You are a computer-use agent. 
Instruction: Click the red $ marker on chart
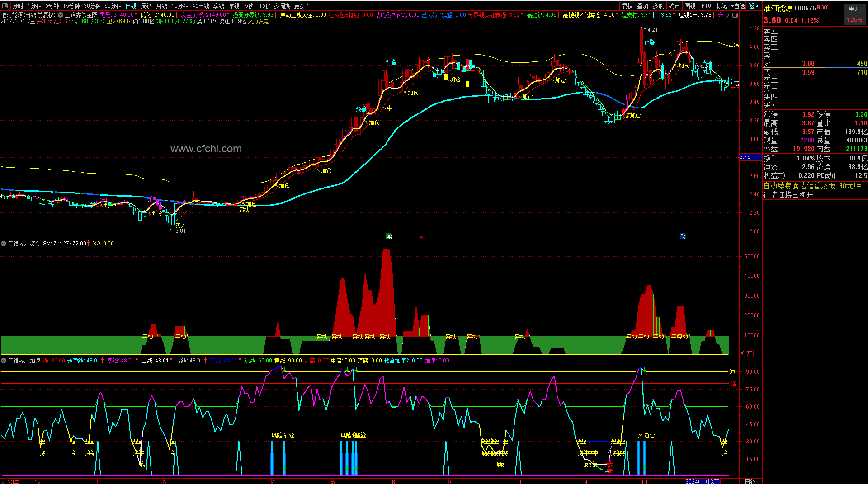pos(421,236)
